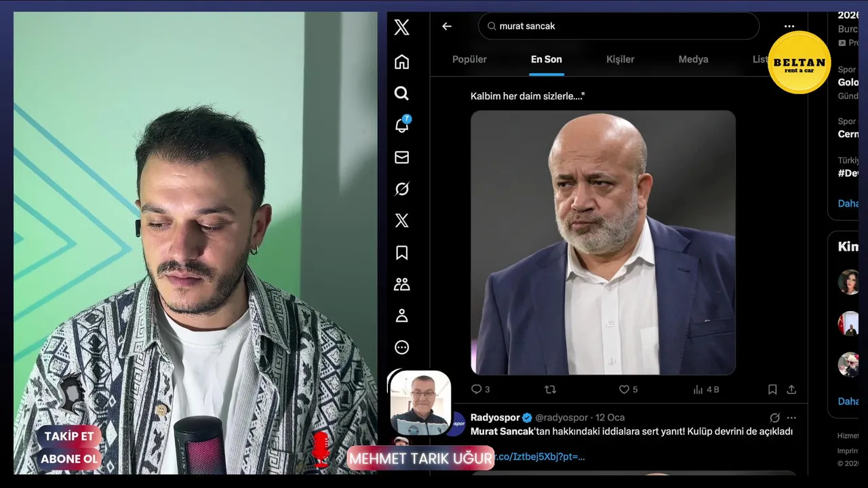Viewport: 868px width, 488px height.
Task: Share the tweet with photo
Action: (791, 389)
